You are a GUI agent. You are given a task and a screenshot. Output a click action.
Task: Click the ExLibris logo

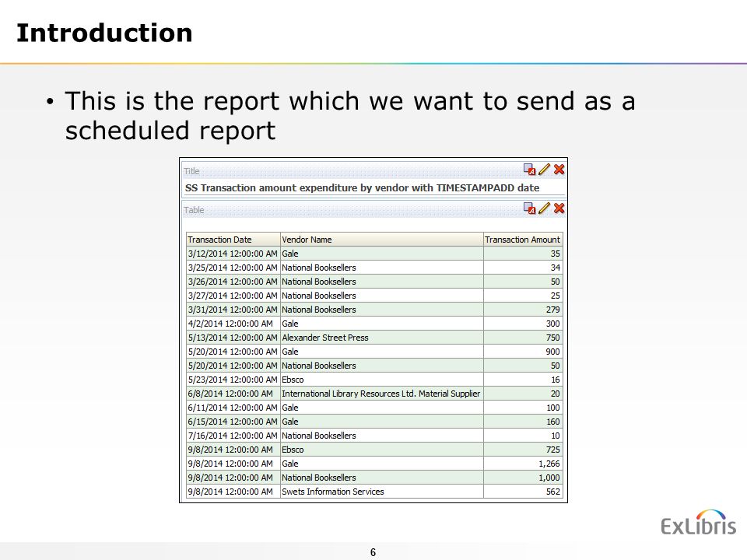pyautogui.click(x=698, y=523)
